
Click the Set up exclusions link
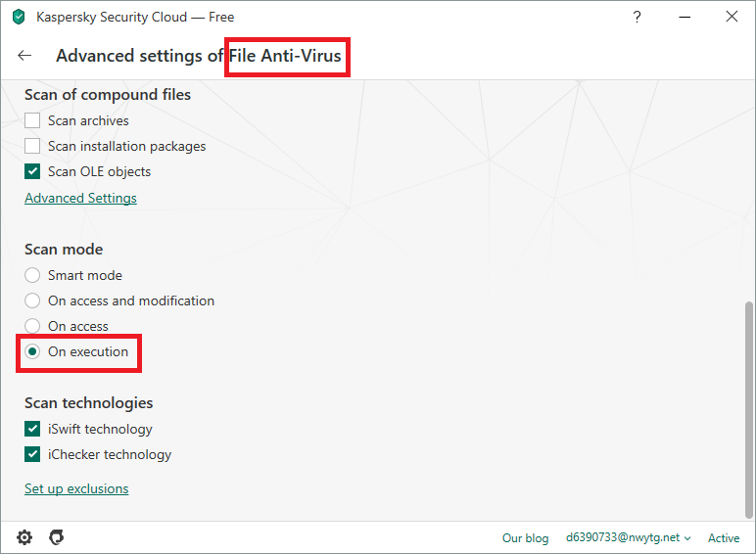(x=76, y=488)
